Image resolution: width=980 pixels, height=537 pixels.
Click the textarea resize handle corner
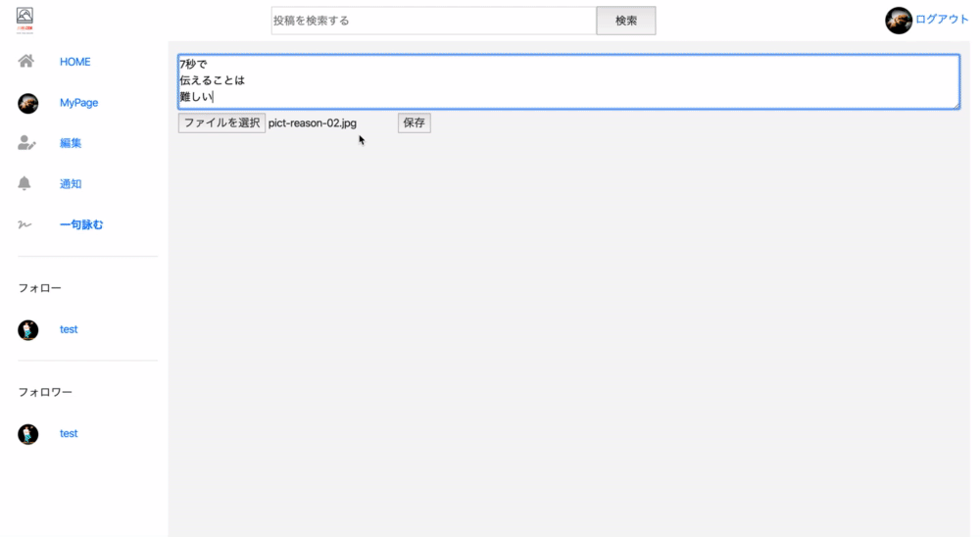955,105
